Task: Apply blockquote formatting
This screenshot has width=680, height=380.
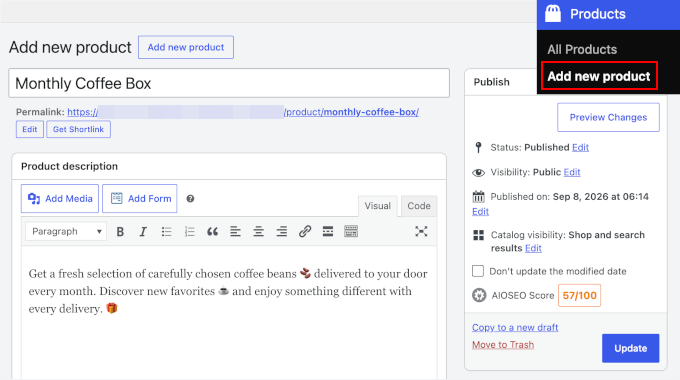Action: (x=212, y=232)
